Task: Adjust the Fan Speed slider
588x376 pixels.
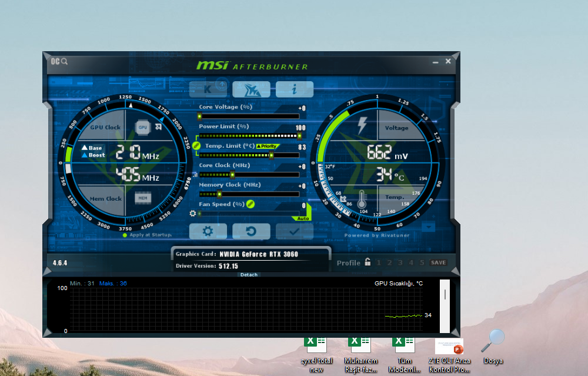Action: click(249, 214)
